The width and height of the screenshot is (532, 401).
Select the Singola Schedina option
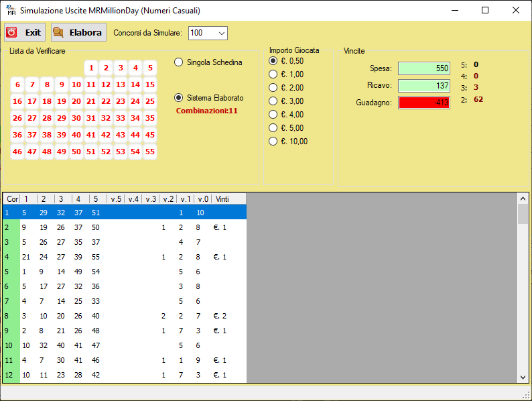(x=208, y=62)
